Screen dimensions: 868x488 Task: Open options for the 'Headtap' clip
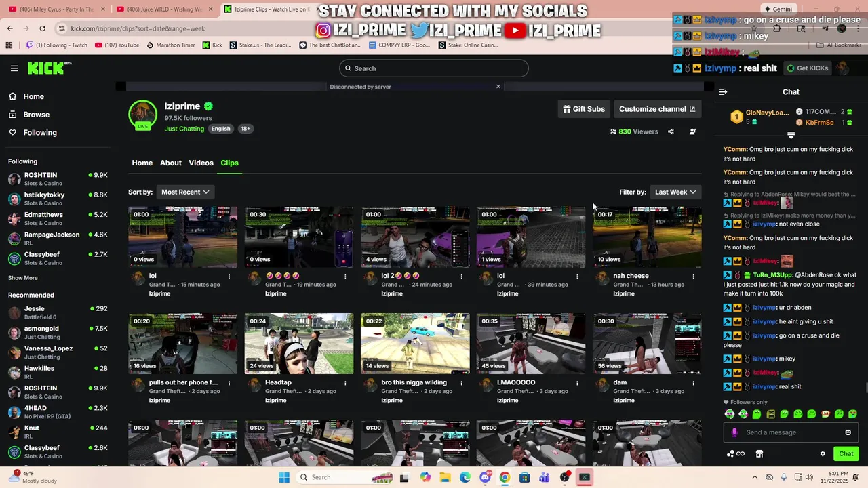pyautogui.click(x=345, y=383)
